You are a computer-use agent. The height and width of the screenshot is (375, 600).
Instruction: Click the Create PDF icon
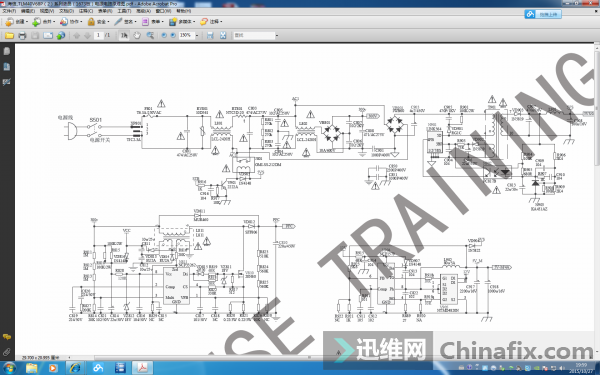pos(9,22)
